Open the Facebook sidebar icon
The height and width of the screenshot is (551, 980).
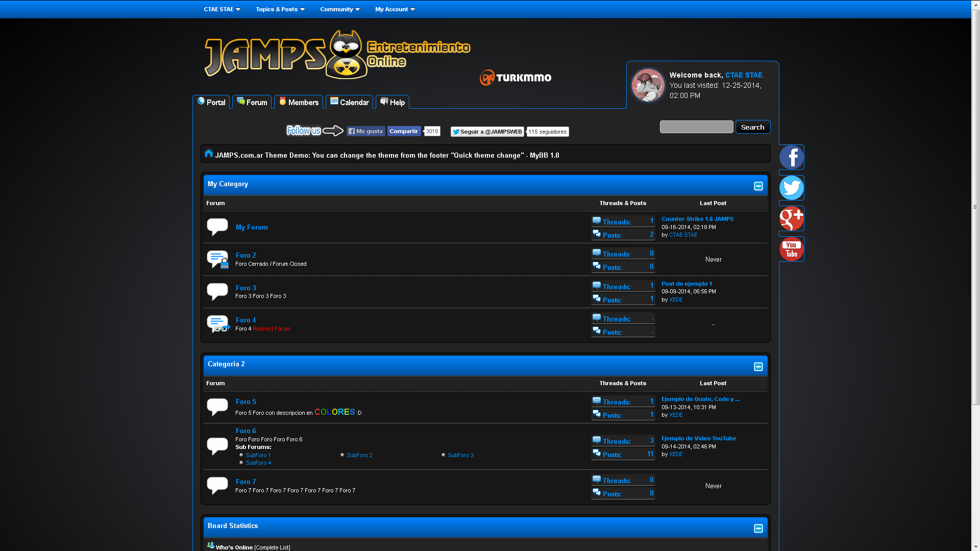point(791,157)
